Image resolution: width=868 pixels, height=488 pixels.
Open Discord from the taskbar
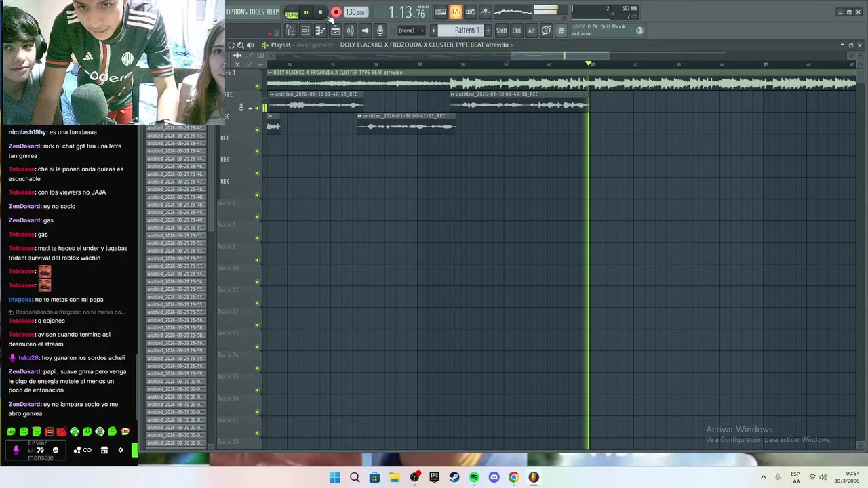(x=494, y=477)
